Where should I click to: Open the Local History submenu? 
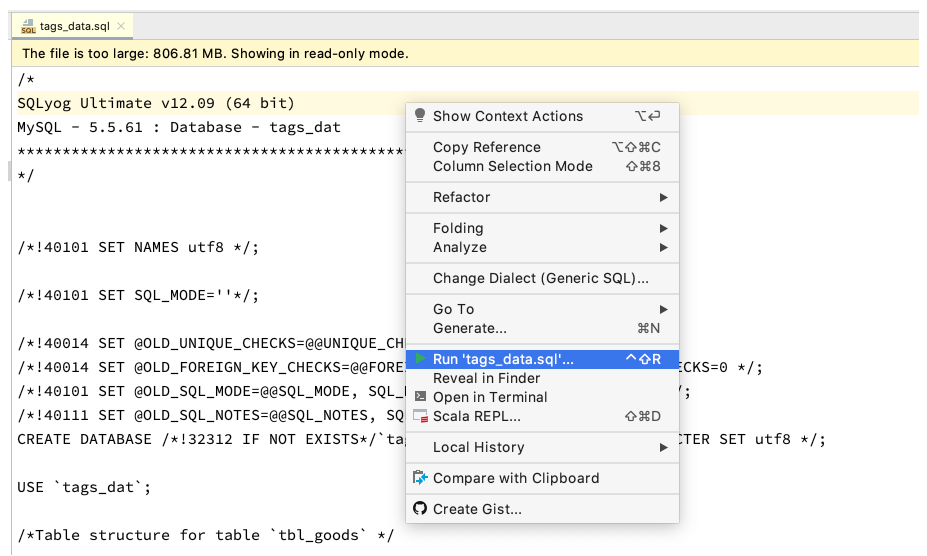[x=542, y=447]
